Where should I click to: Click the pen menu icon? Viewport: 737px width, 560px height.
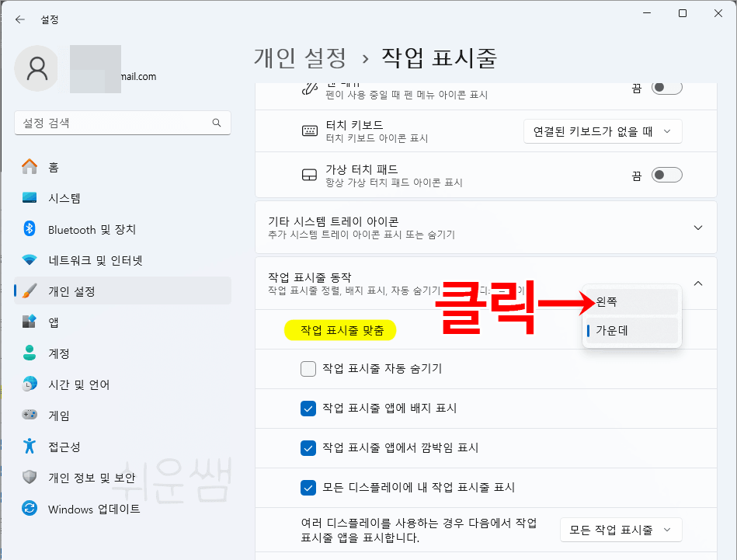(x=309, y=89)
